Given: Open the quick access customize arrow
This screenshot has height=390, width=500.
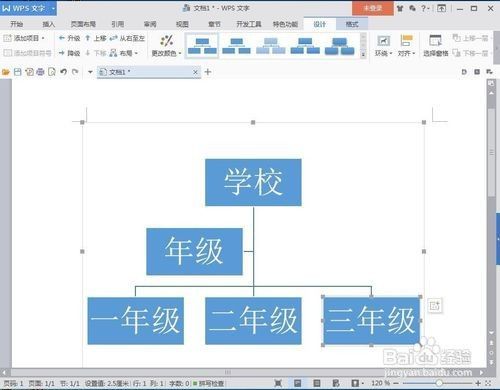Looking at the screenshot, I should (x=90, y=72).
